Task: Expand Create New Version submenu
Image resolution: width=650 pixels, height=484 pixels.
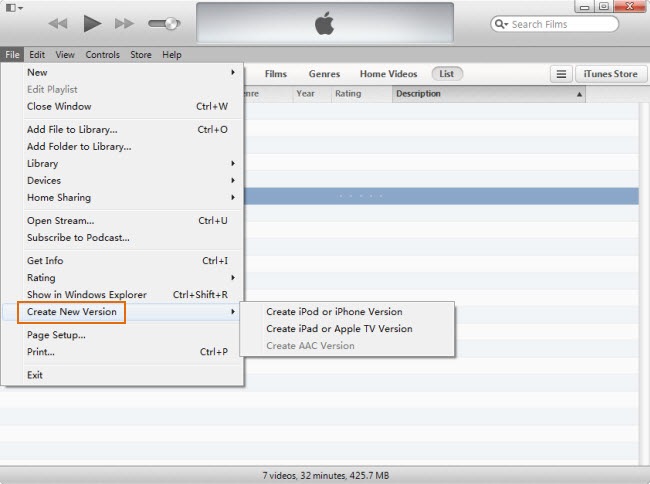Action: coord(121,312)
